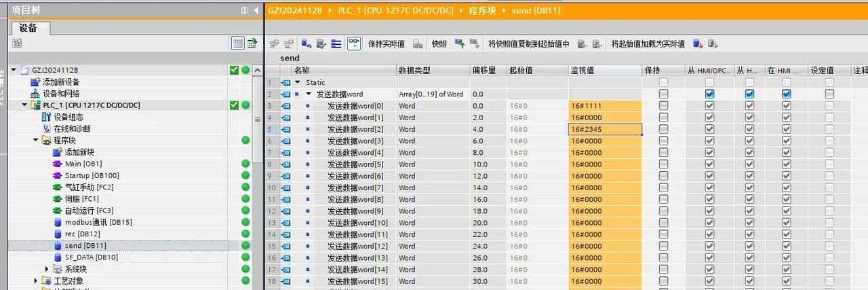868x290 pixels.
Task: Click the blue SF_DATA [DB10] database icon
Action: 58,257
